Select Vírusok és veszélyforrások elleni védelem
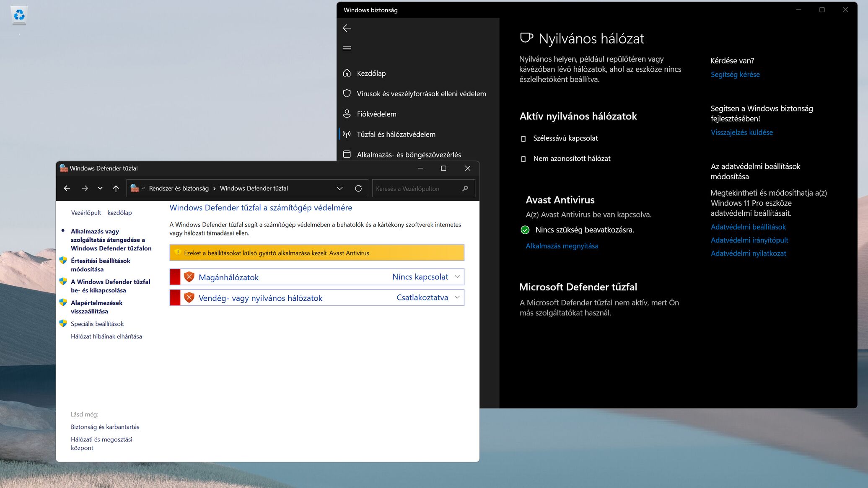The height and width of the screenshot is (488, 868). coord(421,94)
